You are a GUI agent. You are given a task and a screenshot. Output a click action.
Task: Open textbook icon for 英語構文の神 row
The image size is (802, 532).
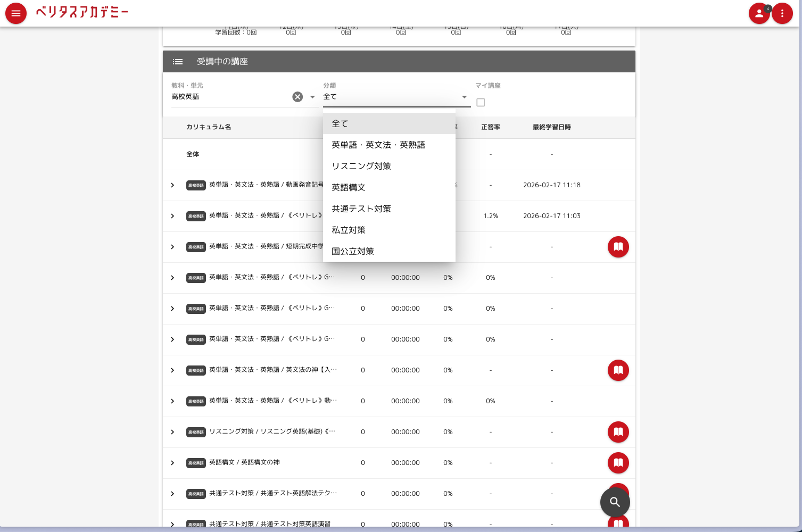[x=618, y=463]
